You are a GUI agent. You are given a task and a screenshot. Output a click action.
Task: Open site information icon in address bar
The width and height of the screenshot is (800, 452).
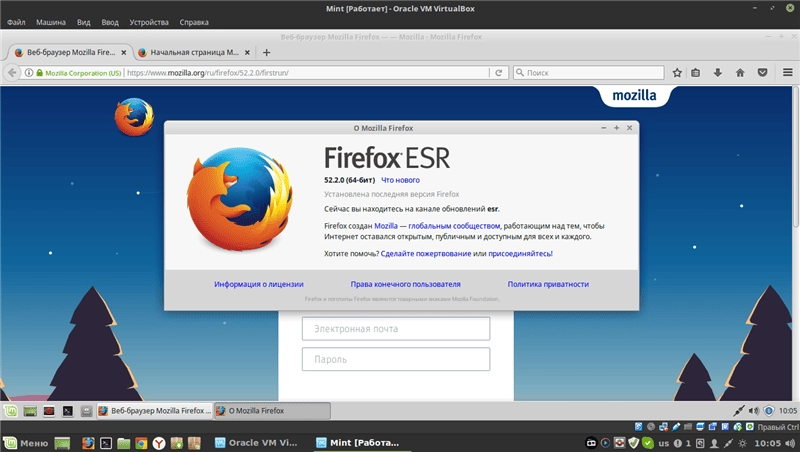tap(29, 72)
